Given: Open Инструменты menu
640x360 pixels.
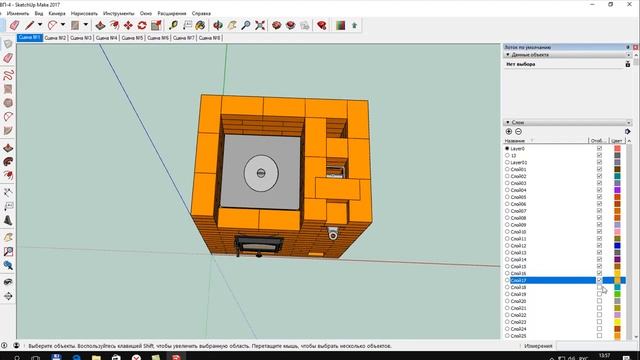Looking at the screenshot, I should click(119, 13).
